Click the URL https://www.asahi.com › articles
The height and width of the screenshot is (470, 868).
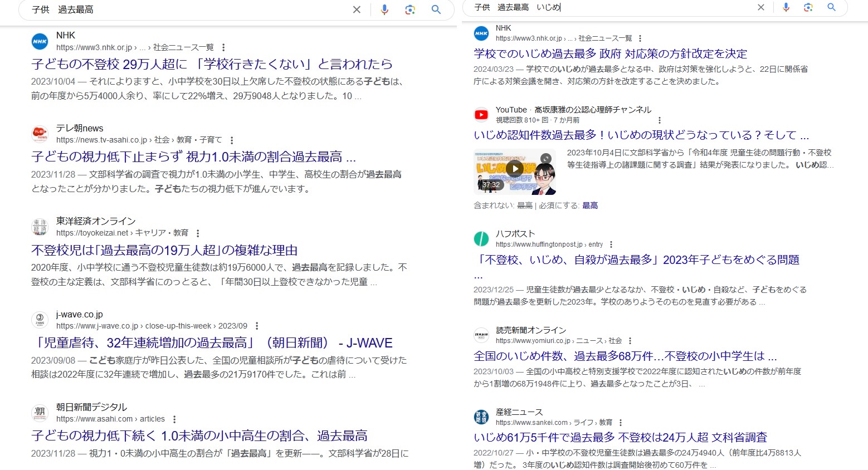110,419
